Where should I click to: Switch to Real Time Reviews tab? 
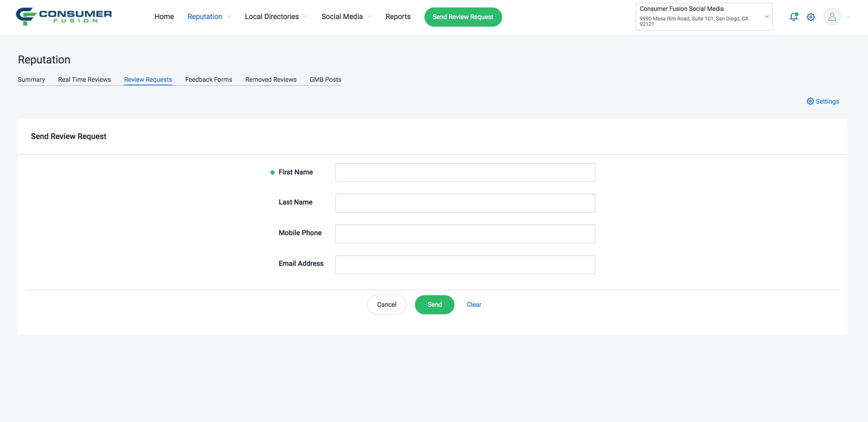point(84,79)
